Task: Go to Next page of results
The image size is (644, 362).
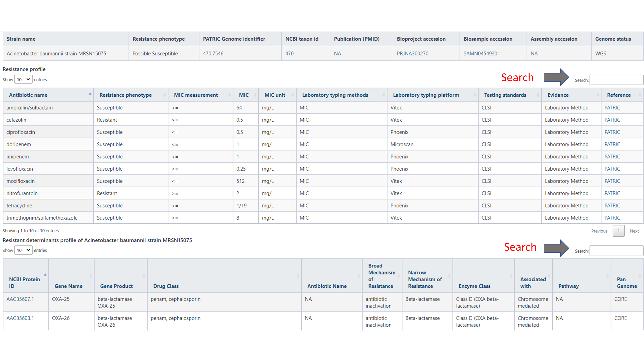Action: [634, 231]
